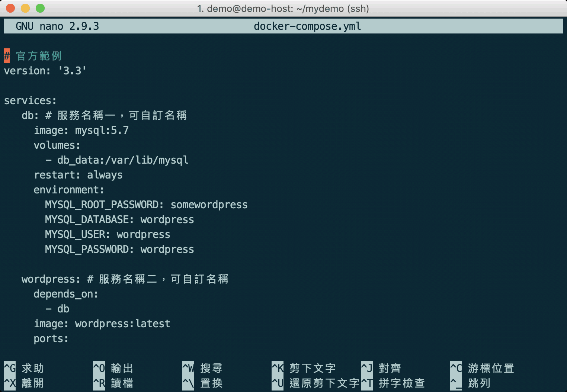Click the ^U 還原剪下文字 uncut shortcut
Viewport: 567px width, 392px height.
coord(315,383)
